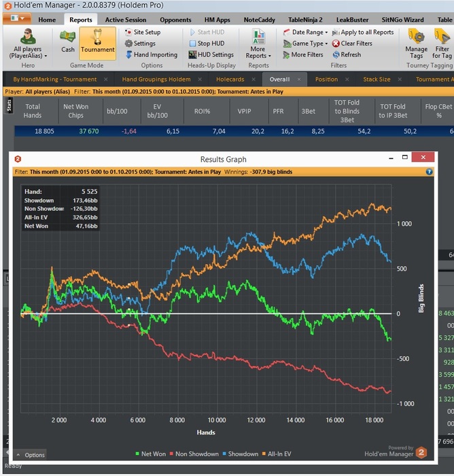454x476 pixels.
Task: Select the Stack Size report tab
Action: pos(377,80)
